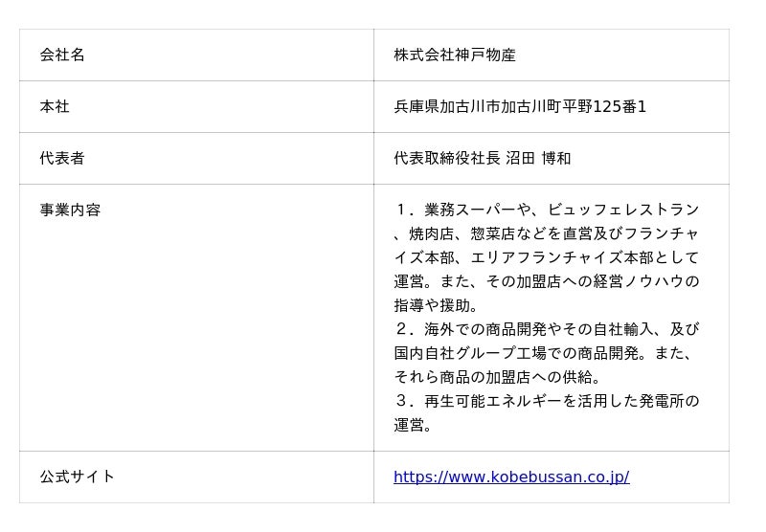This screenshot has width=766, height=532.
Task: Click the line starting １．業務スーパーや
Action: coord(547,210)
